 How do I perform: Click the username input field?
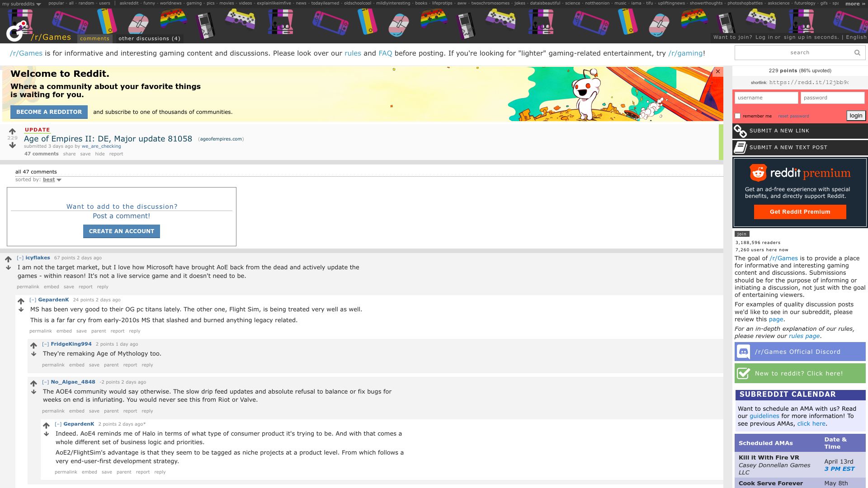[x=766, y=98]
